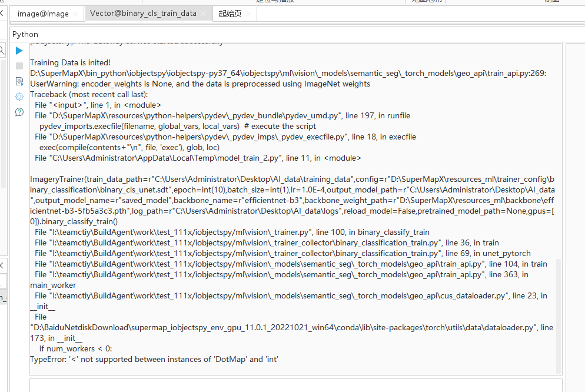The image size is (585, 392).
Task: Switch to the Vector@binary_cls_train_data tab
Action: point(143,14)
